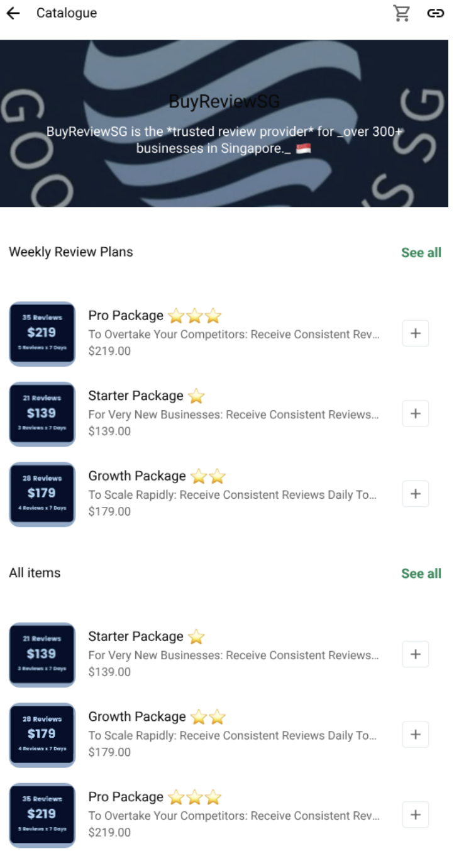Image resolution: width=459 pixels, height=868 pixels.
Task: Add Pro Package under All items
Action: tap(416, 815)
